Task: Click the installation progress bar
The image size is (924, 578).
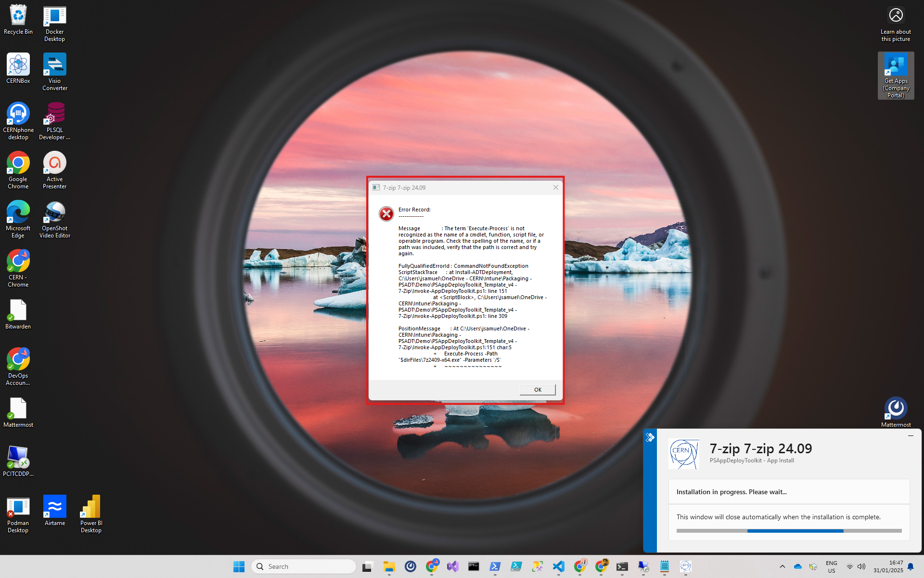Action: point(789,531)
